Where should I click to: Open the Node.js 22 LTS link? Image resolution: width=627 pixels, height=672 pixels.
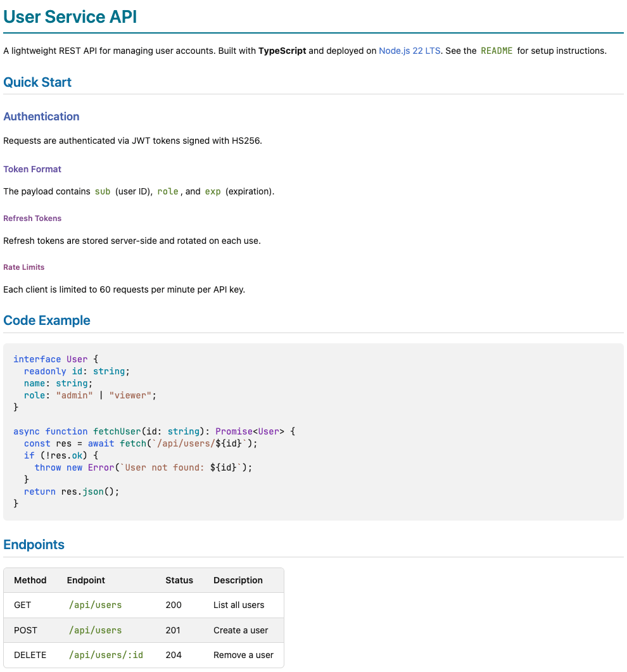click(x=409, y=51)
